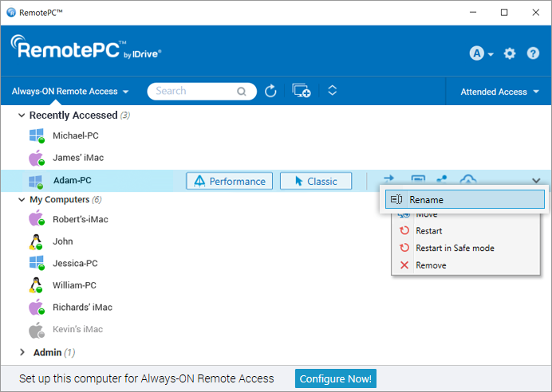Close the RemotePC window
552x392 pixels.
[x=535, y=12]
